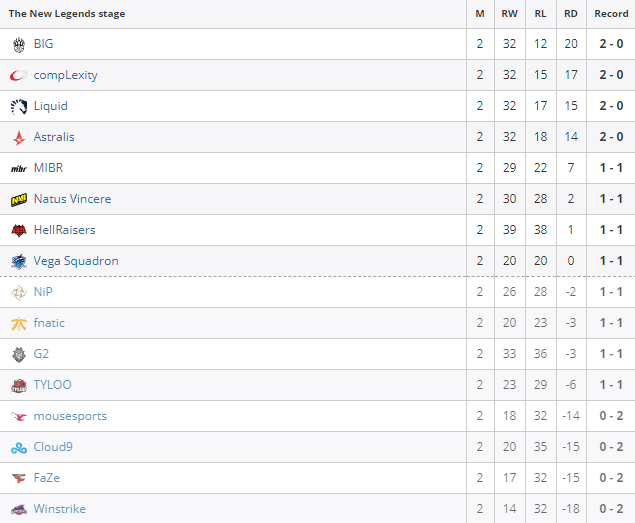The width and height of the screenshot is (635, 523).
Task: Click the G2 team logo icon
Action: [19, 354]
